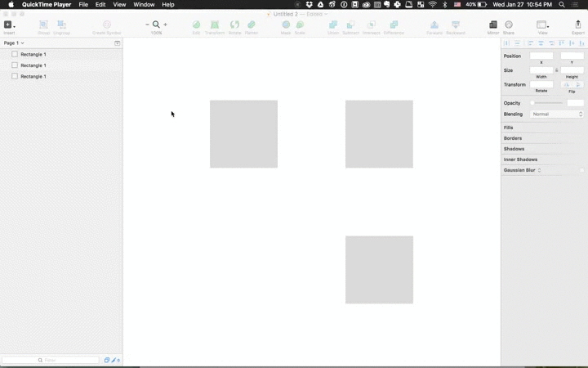Select the first Rectangle 1 layer
The image size is (588, 368).
click(61, 55)
